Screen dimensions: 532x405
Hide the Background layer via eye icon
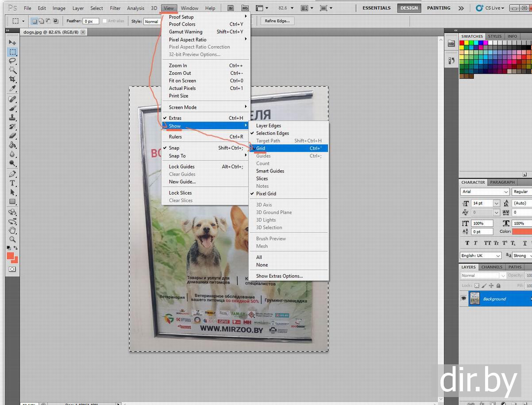[463, 299]
